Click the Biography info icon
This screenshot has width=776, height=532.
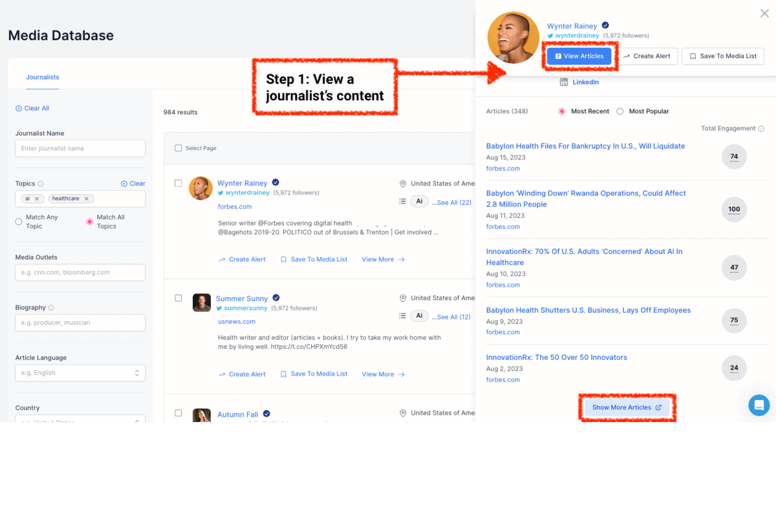coord(51,308)
